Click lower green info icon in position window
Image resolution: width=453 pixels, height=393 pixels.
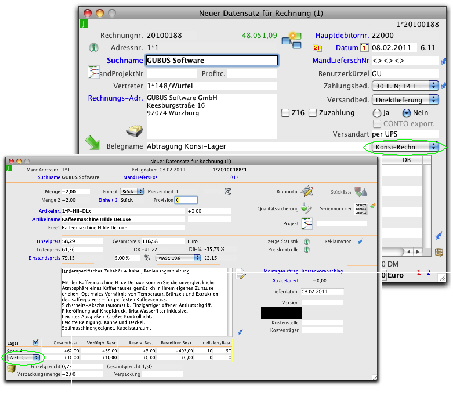(307, 249)
